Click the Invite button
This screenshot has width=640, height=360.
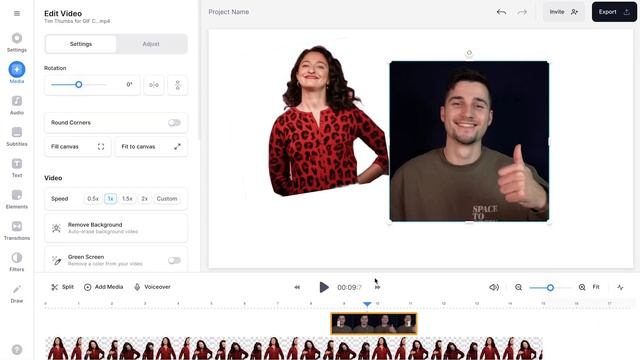point(564,12)
